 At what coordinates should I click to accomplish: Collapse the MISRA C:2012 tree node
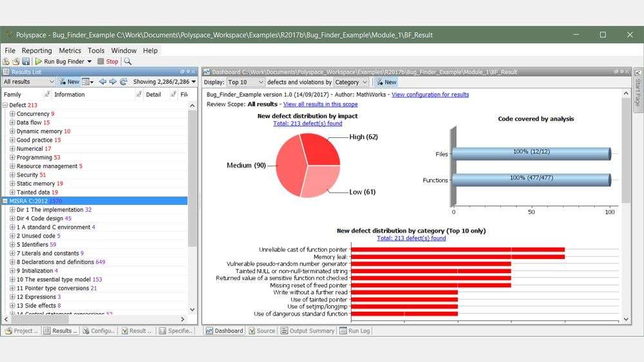(5, 201)
